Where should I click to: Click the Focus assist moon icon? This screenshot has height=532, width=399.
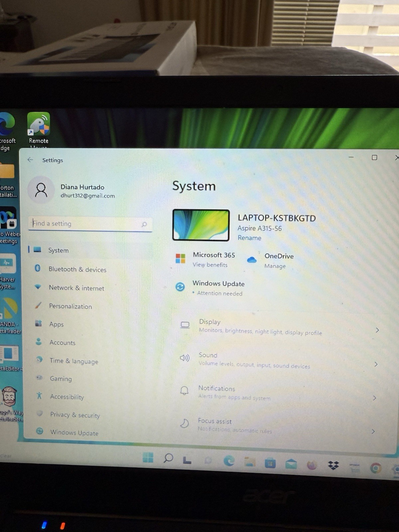point(184,423)
